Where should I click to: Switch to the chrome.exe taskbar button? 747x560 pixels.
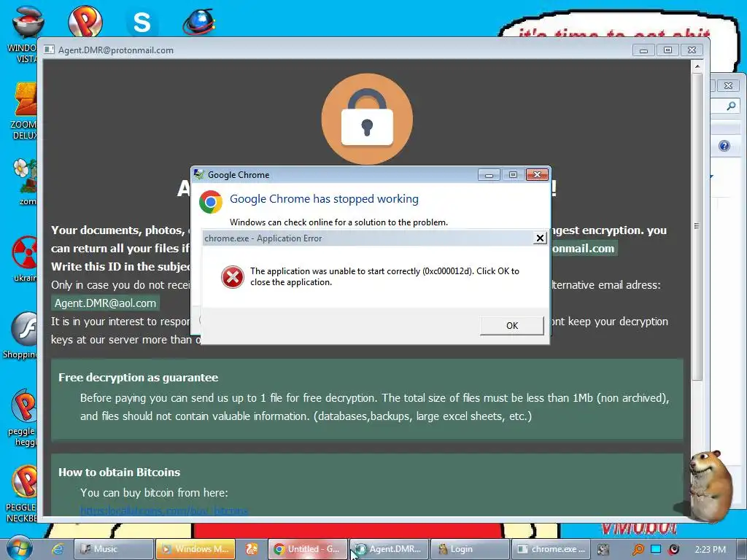(551, 549)
